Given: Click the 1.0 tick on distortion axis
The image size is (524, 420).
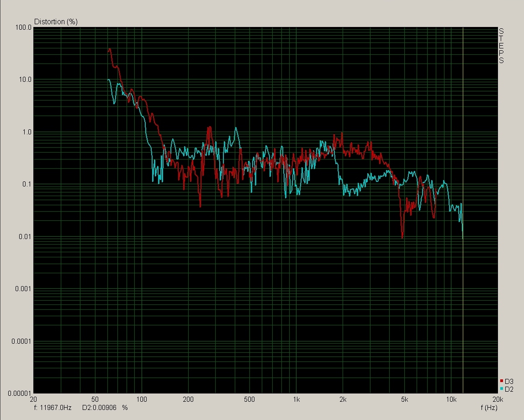Looking at the screenshot, I should [26, 132].
